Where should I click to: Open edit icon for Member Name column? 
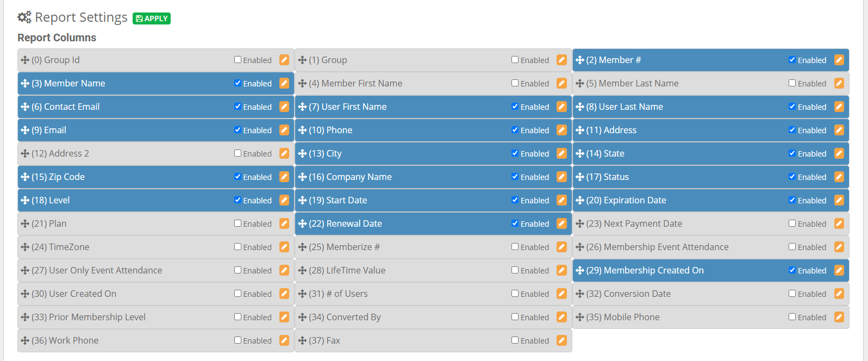click(284, 83)
